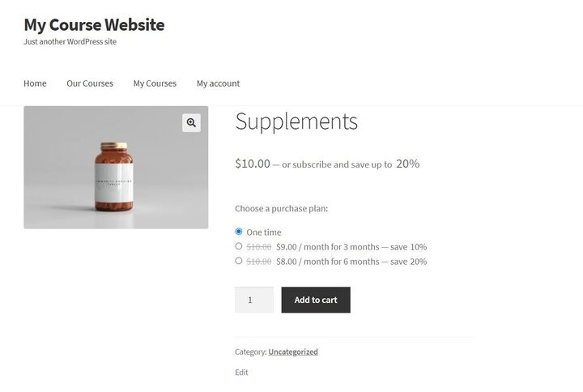Focus the product quantity field

[254, 300]
